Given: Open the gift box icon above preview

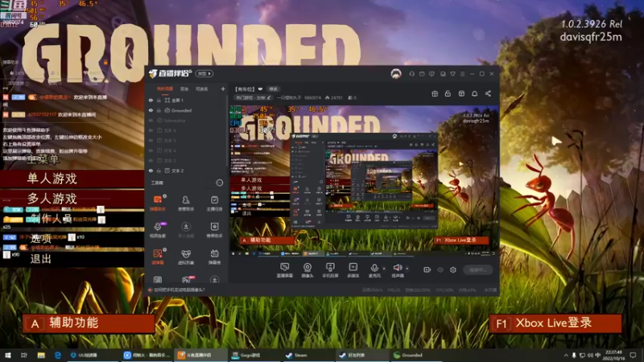Looking at the screenshot, I should tap(435, 93).
